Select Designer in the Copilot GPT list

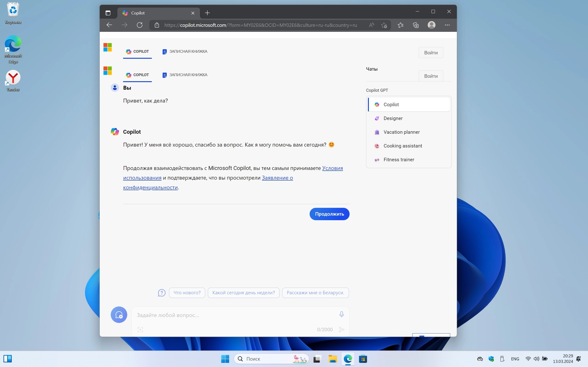[x=393, y=118]
